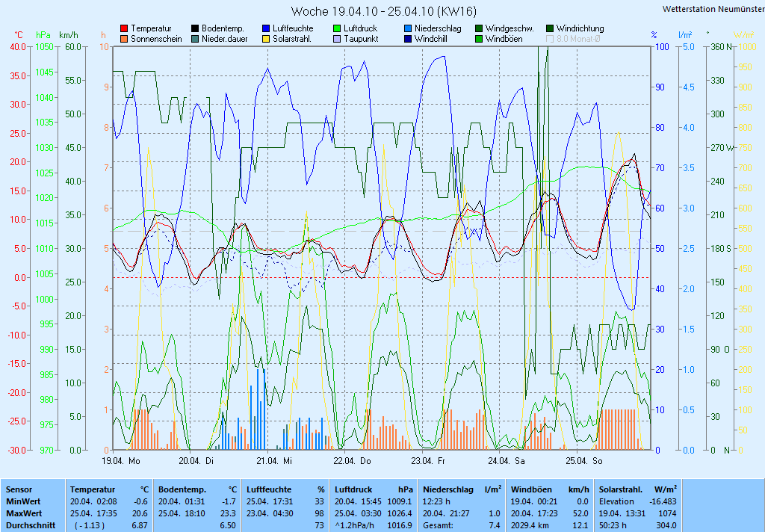Click the Wetterstation Neumünster title text
This screenshot has height=532, width=765.
coord(713,9)
